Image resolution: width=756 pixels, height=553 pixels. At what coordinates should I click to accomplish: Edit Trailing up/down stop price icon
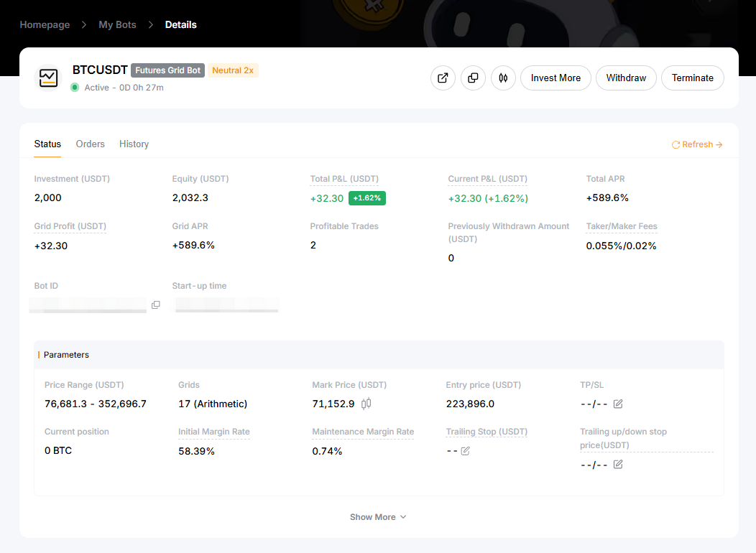(618, 465)
